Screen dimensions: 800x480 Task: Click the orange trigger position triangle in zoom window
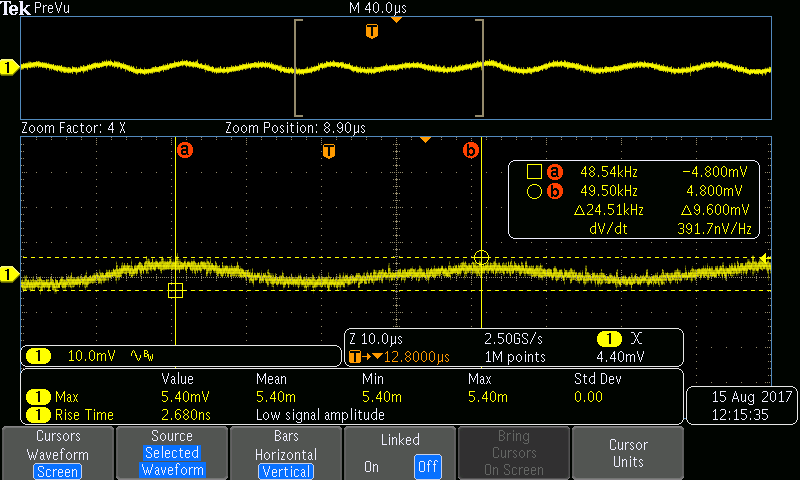click(426, 139)
